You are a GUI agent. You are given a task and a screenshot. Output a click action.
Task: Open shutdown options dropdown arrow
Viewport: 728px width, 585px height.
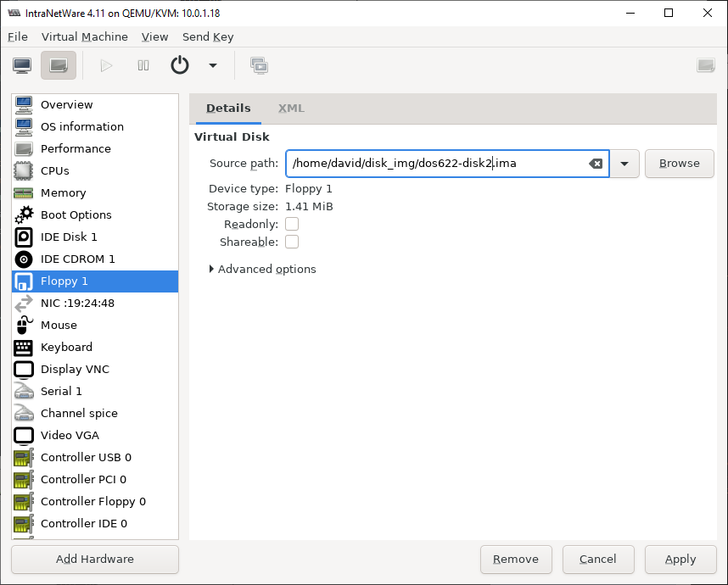(x=213, y=65)
